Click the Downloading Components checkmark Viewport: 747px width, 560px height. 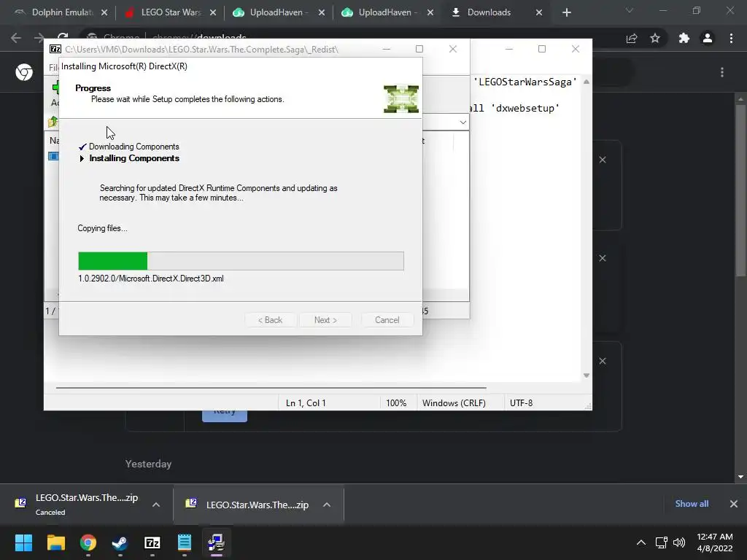[x=82, y=147]
